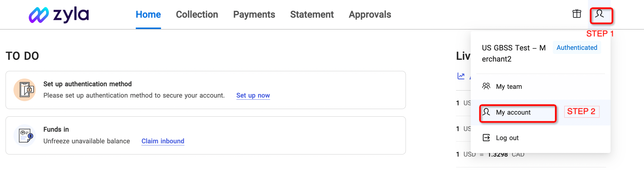Click the Claim inbound link
The image size is (644, 170).
click(x=163, y=141)
